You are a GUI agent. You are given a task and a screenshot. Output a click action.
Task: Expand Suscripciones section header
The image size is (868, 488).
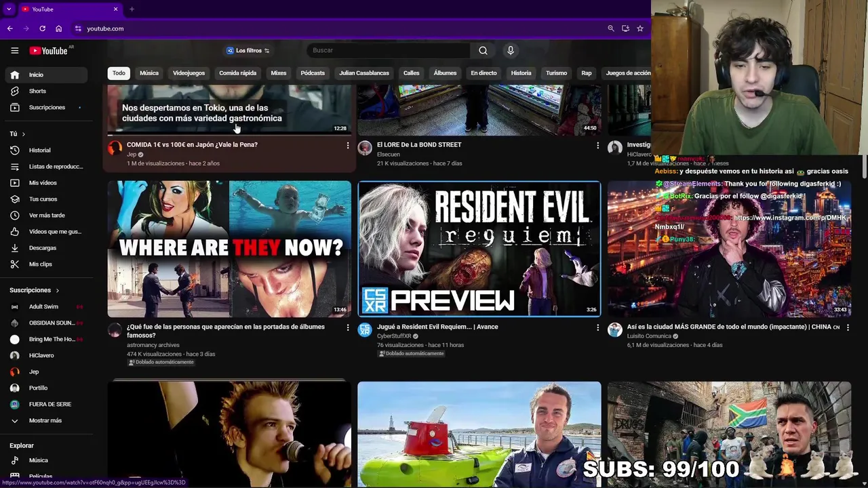pyautogui.click(x=34, y=290)
